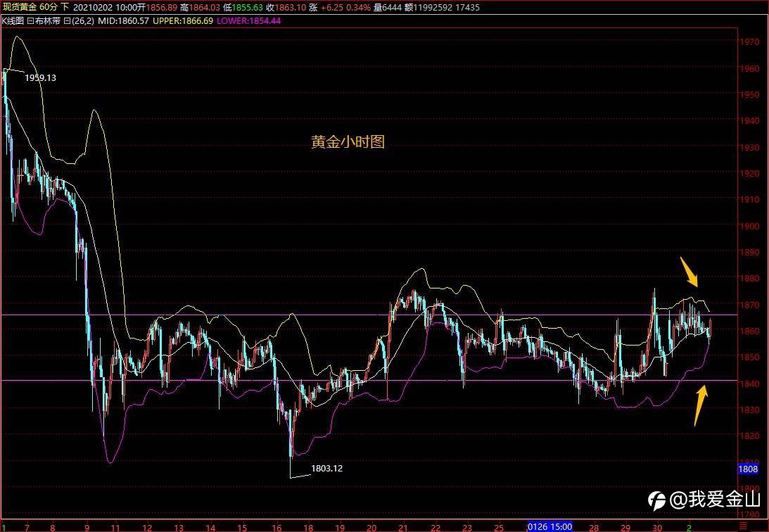769x532 pixels.
Task: Click date 9 on the time axis
Action: (87, 528)
